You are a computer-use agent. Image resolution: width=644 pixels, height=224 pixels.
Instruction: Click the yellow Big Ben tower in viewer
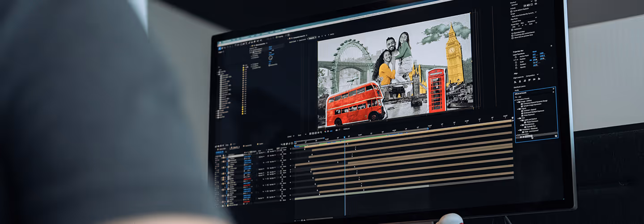tap(454, 56)
